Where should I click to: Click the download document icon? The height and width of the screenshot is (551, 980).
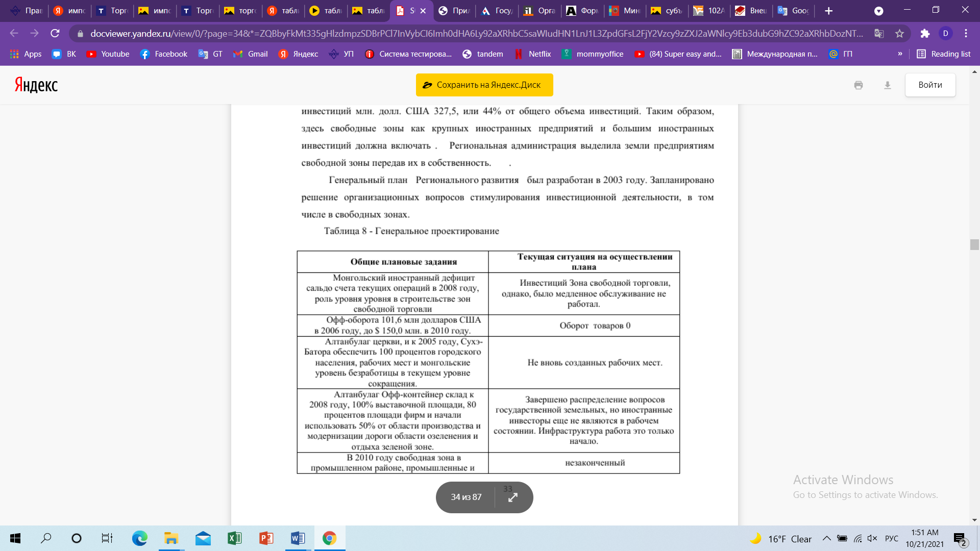point(888,85)
